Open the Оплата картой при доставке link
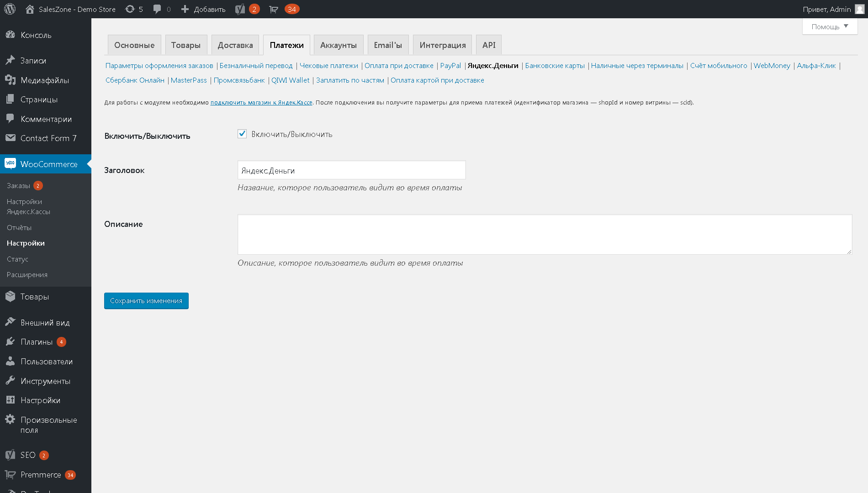868x493 pixels. click(437, 80)
